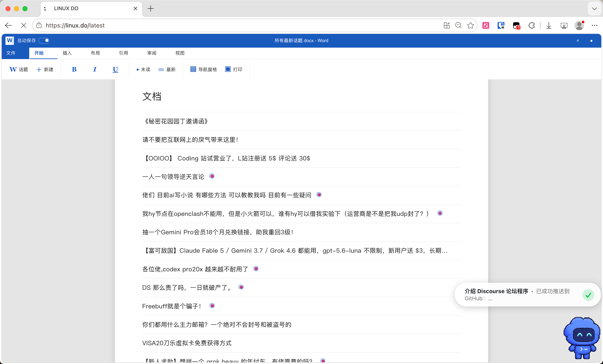Image resolution: width=603 pixels, height=364 pixels.
Task: Toggle Italic formatting icon
Action: [x=95, y=70]
